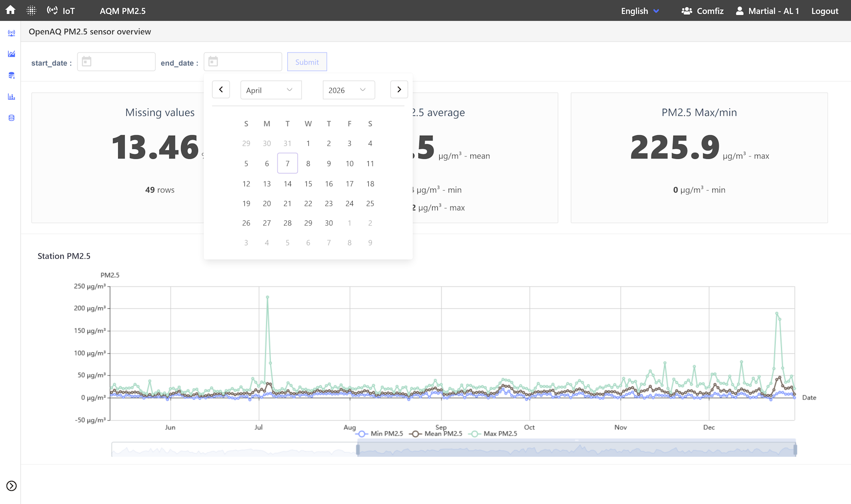Open the 2026 year dropdown
Viewport: 851px width, 504px height.
tap(349, 90)
